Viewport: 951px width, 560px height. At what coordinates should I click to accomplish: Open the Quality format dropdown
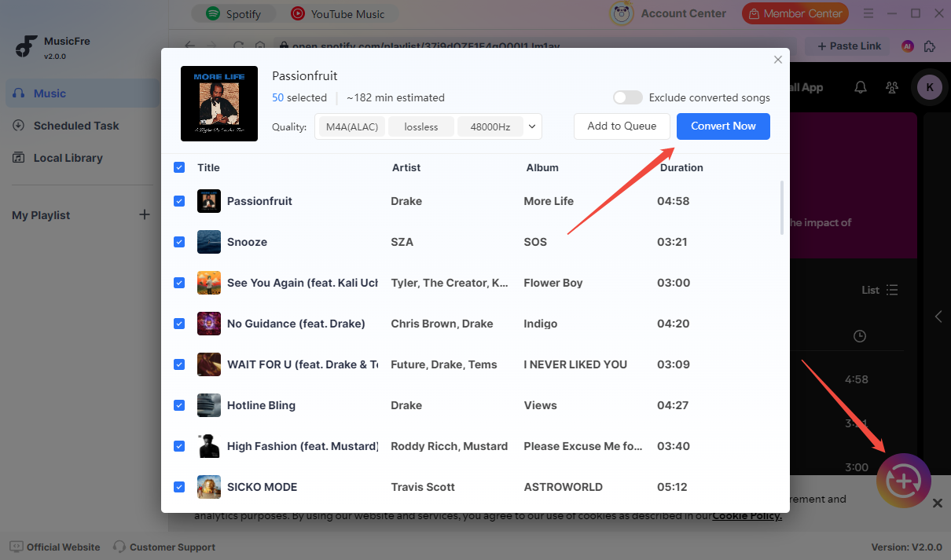point(532,126)
